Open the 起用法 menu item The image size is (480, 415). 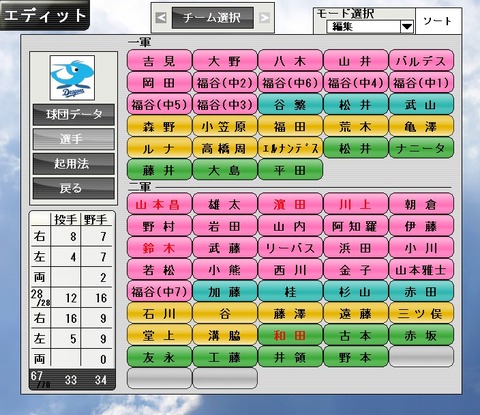click(73, 164)
